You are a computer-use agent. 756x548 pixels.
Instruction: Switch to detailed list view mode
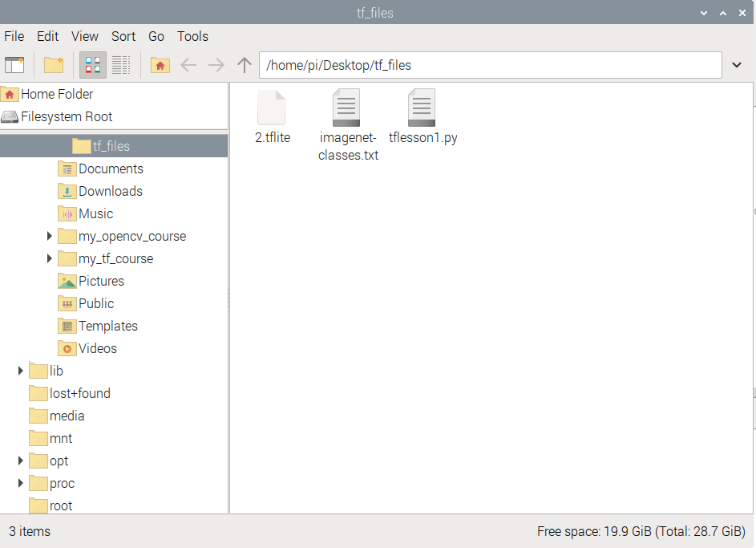121,65
